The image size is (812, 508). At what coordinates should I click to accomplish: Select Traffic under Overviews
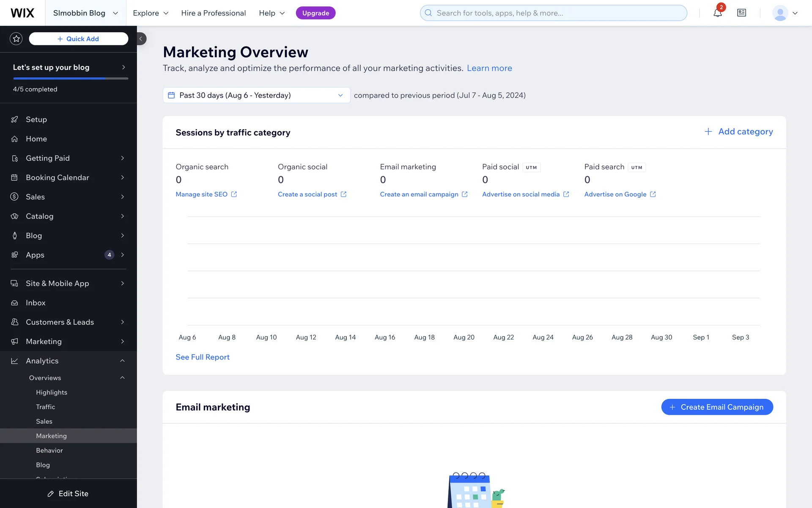point(46,407)
